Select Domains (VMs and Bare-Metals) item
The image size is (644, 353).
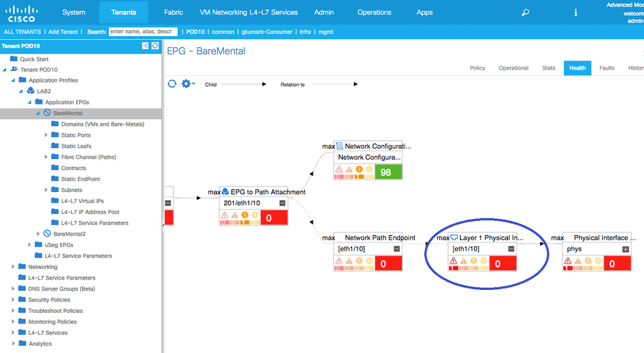[102, 124]
